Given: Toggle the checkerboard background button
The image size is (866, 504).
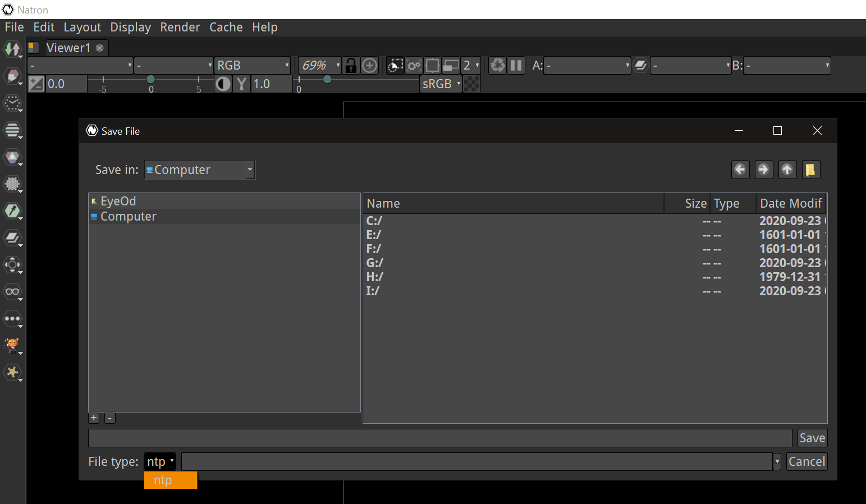Looking at the screenshot, I should pos(471,84).
